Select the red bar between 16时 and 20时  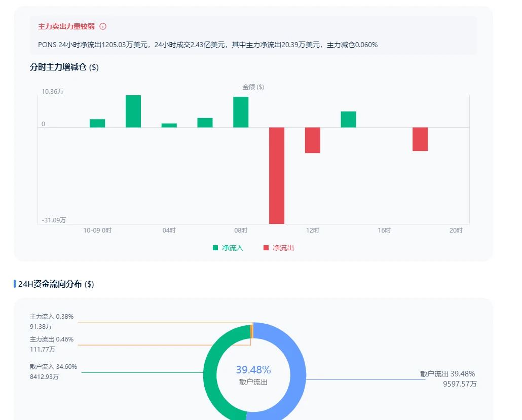pyautogui.click(x=420, y=139)
